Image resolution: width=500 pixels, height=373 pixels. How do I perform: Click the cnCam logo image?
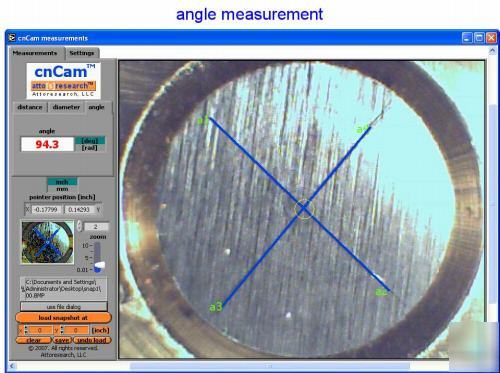tap(63, 81)
